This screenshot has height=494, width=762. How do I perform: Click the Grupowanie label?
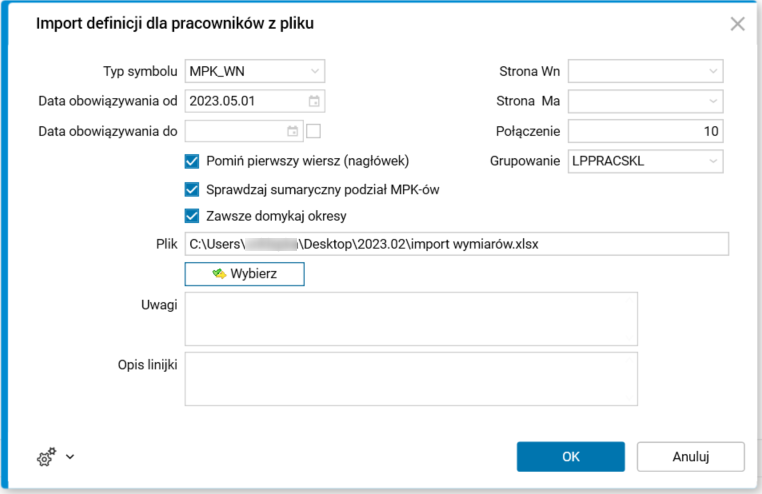(525, 161)
